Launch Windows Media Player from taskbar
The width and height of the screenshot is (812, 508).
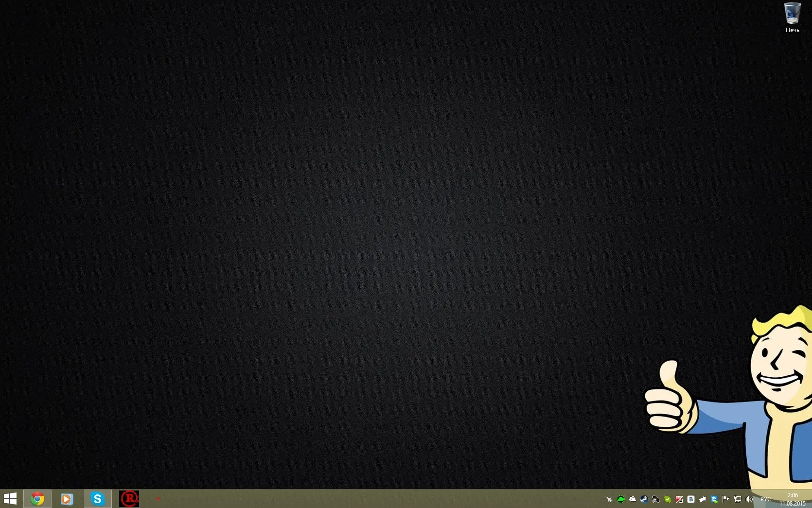67,499
